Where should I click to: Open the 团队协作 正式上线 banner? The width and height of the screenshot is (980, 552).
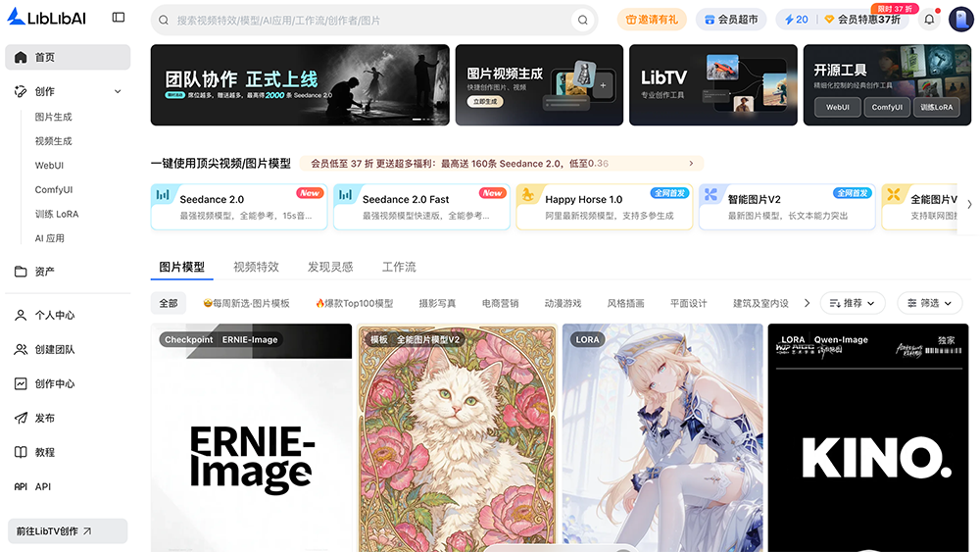pos(300,85)
